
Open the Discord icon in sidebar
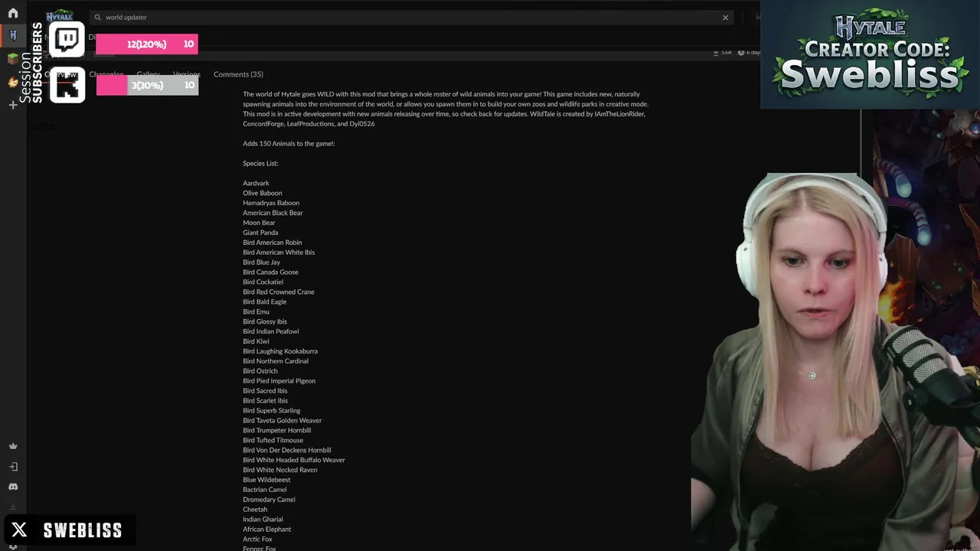pyautogui.click(x=13, y=487)
